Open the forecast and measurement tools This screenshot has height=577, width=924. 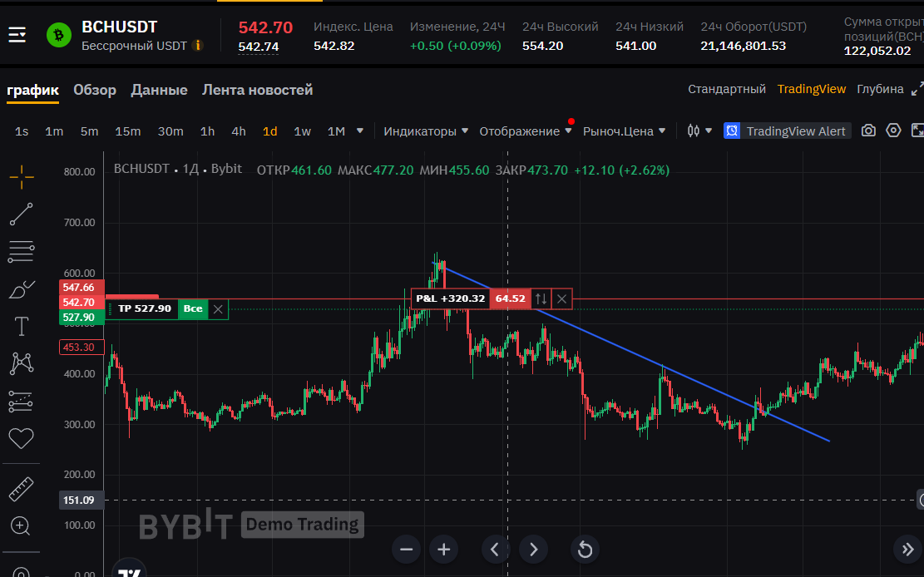(22, 402)
